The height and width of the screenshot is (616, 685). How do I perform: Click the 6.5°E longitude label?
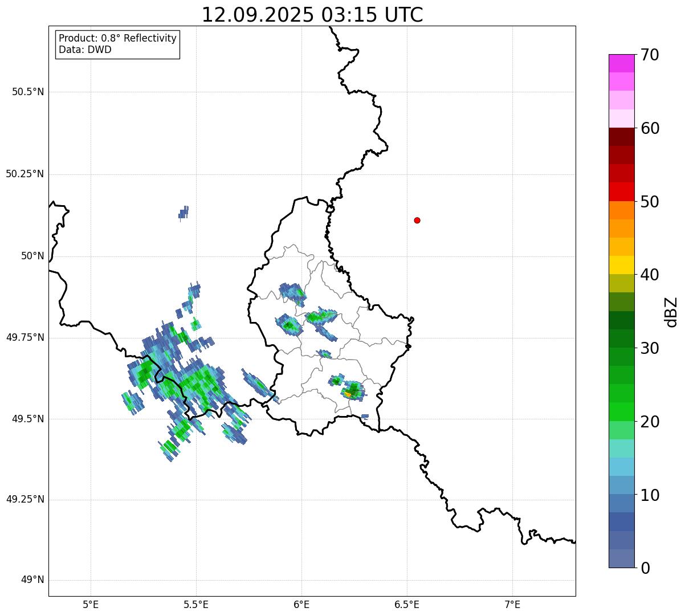coord(407,605)
